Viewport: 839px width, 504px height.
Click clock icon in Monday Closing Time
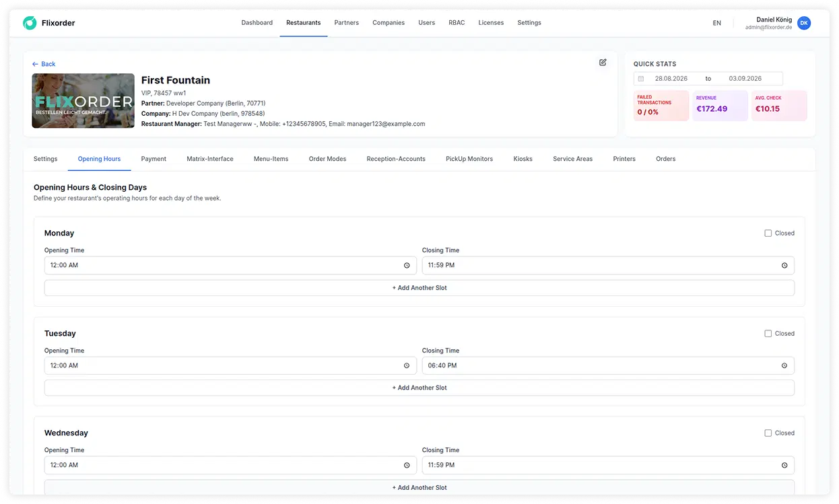tap(784, 266)
